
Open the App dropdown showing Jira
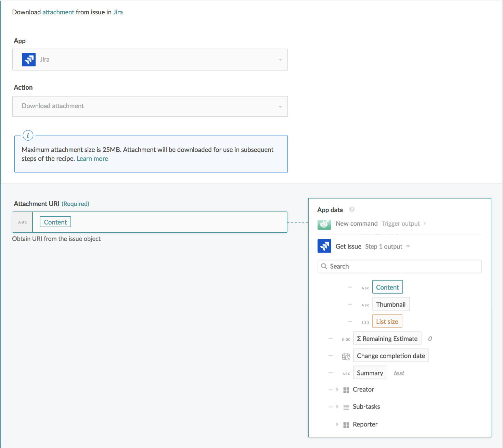(x=150, y=60)
